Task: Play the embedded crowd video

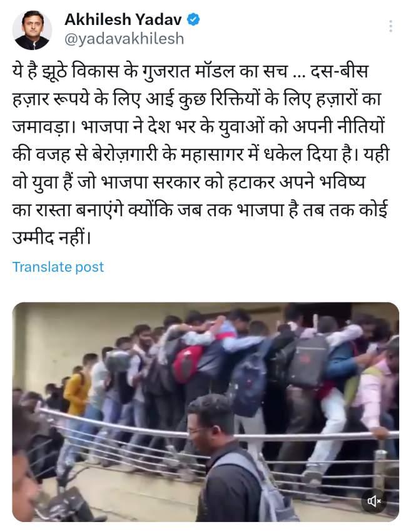Action: click(x=205, y=412)
